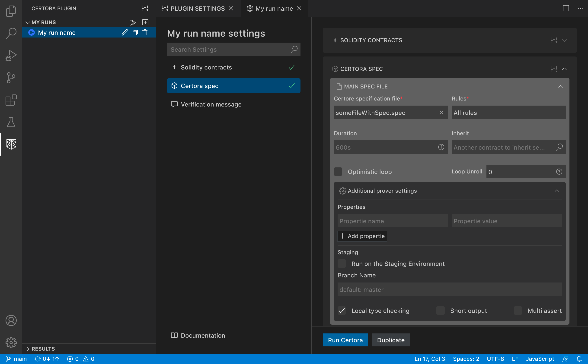The width and height of the screenshot is (588, 364).
Task: Synchronize changes in status bar
Action: (x=47, y=359)
